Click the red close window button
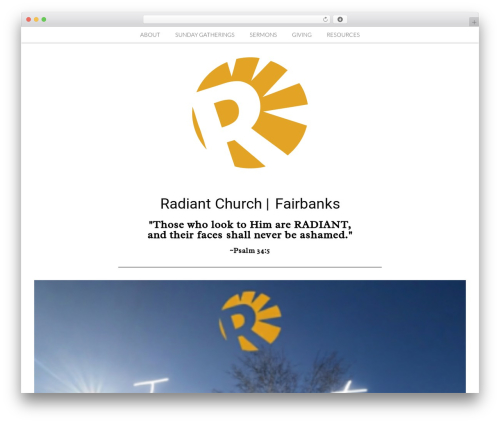The width and height of the screenshot is (500, 423). click(x=29, y=19)
